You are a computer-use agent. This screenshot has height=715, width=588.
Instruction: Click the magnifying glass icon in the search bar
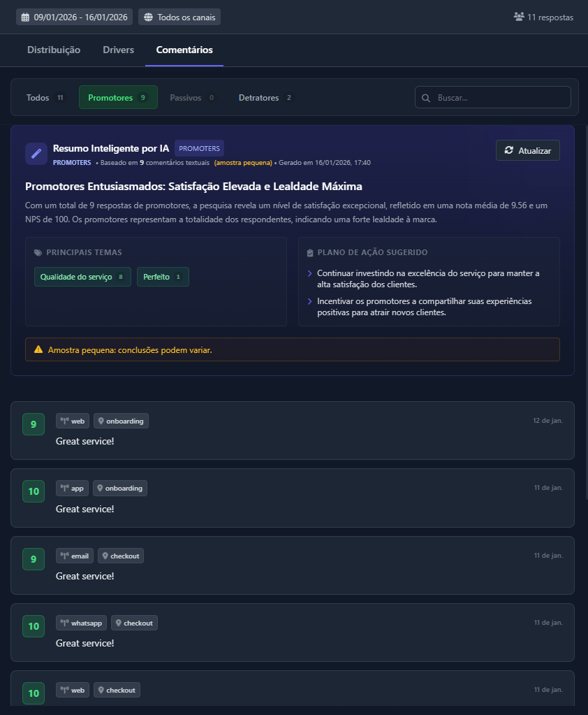point(426,97)
